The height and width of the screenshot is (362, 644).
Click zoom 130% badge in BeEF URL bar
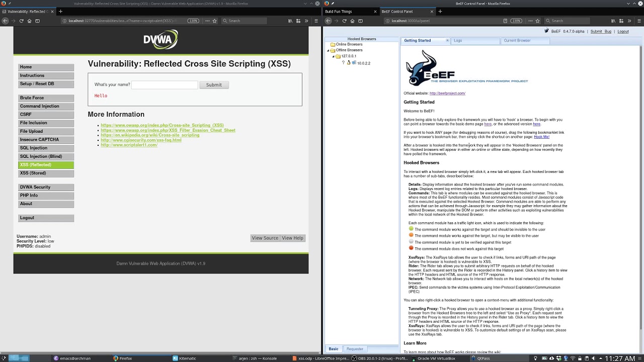pyautogui.click(x=516, y=21)
